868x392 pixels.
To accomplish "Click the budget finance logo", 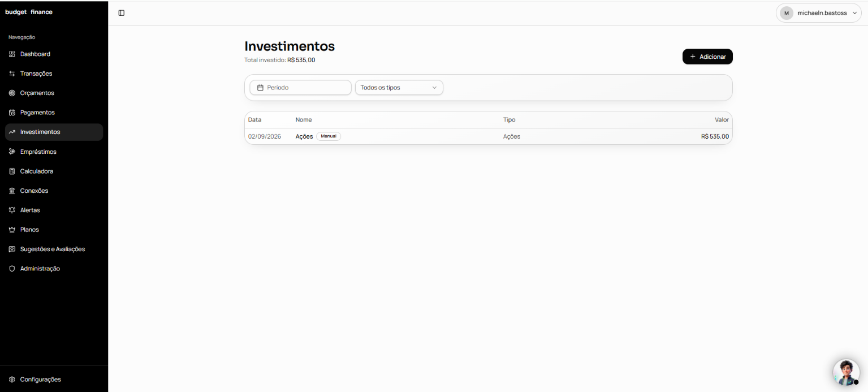I will pos(29,12).
